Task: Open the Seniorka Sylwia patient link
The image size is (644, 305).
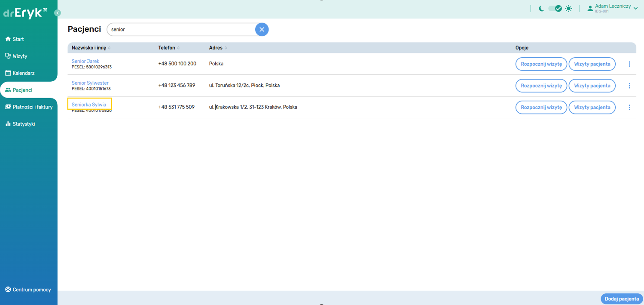Action: tap(89, 105)
